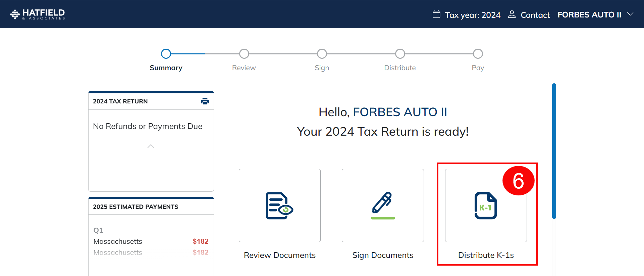Select the Review step circle
This screenshot has height=276, width=644.
click(x=244, y=54)
